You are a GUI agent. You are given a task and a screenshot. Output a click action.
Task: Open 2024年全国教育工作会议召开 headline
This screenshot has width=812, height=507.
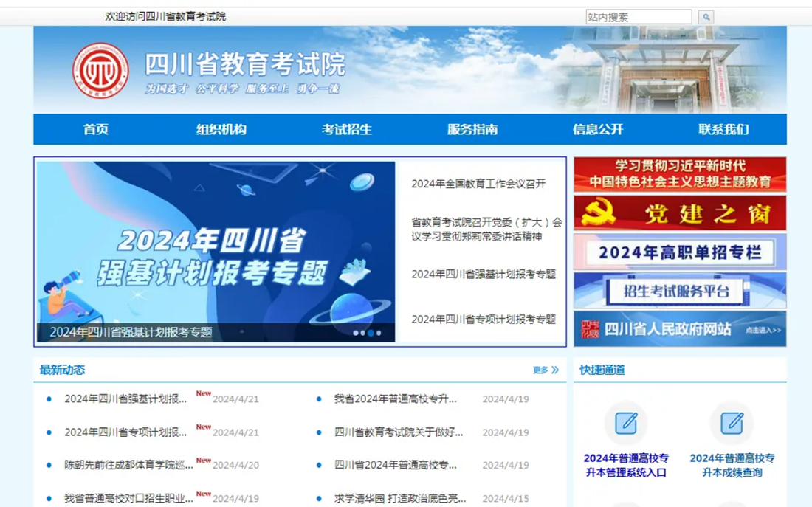point(478,184)
